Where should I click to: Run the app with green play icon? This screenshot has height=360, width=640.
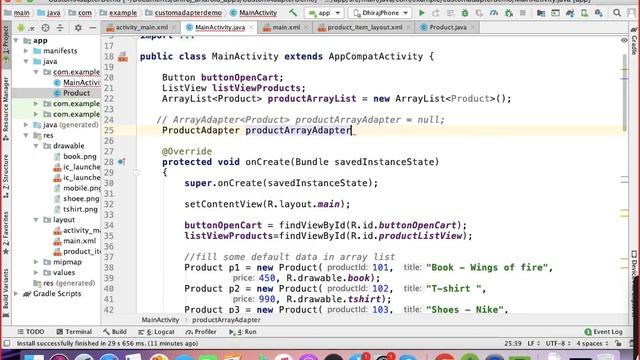pos(422,13)
